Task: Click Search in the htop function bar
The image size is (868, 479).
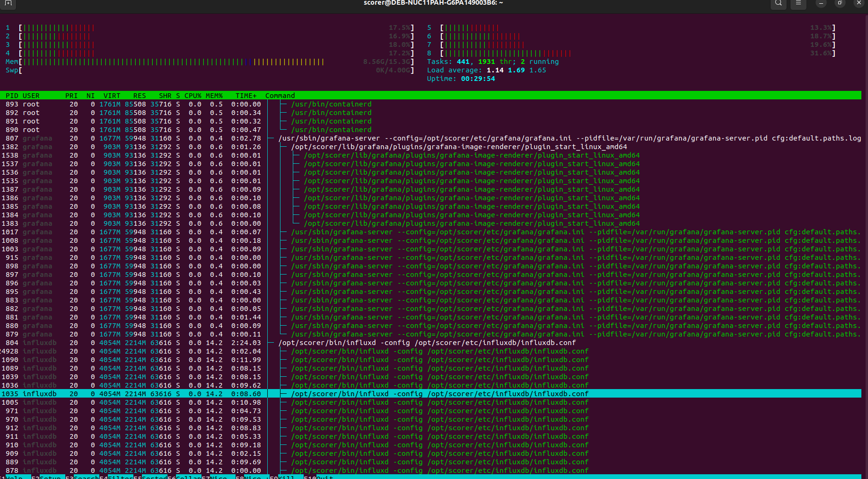Action: tap(86, 477)
